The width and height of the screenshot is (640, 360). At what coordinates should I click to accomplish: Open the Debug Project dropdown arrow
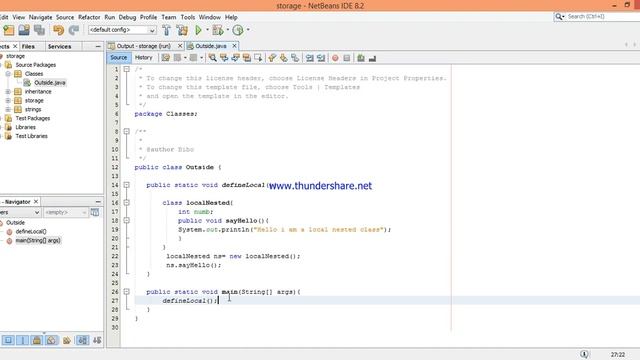click(227, 30)
